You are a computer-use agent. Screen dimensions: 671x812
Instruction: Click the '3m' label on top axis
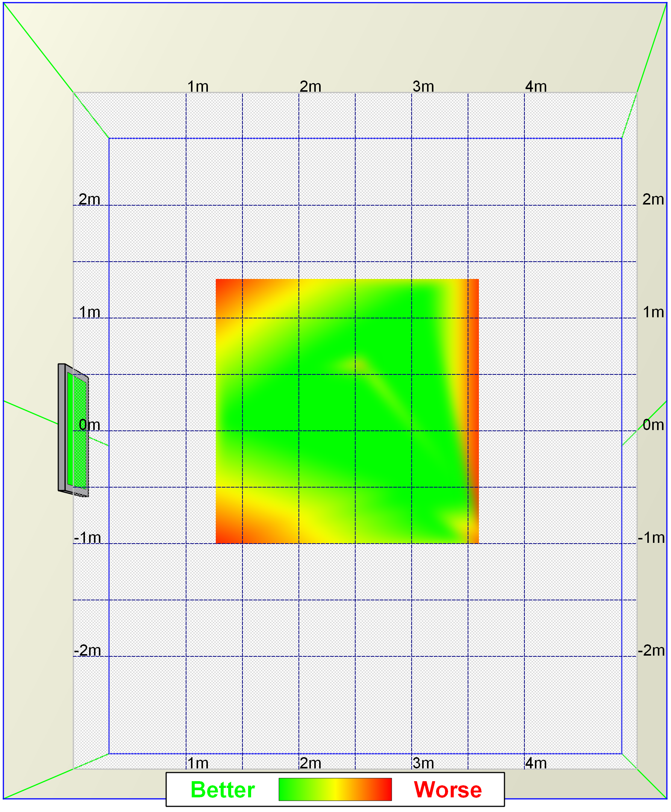click(x=423, y=86)
